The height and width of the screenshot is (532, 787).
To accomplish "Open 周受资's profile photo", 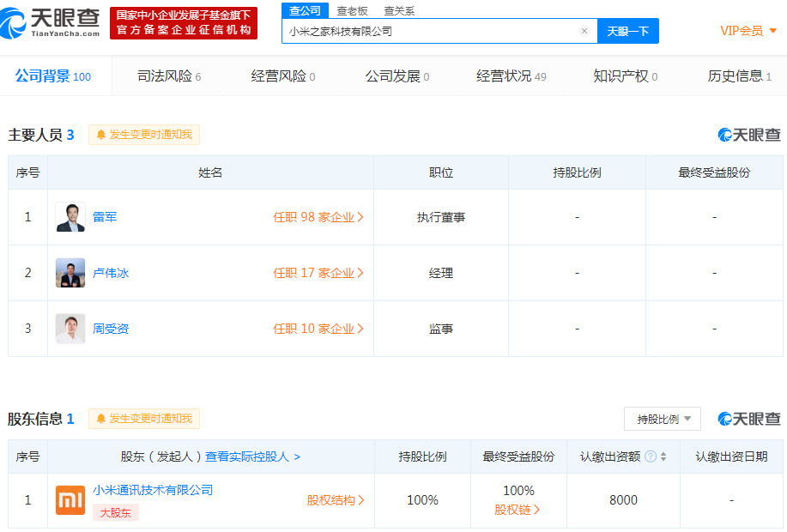I will 70,329.
